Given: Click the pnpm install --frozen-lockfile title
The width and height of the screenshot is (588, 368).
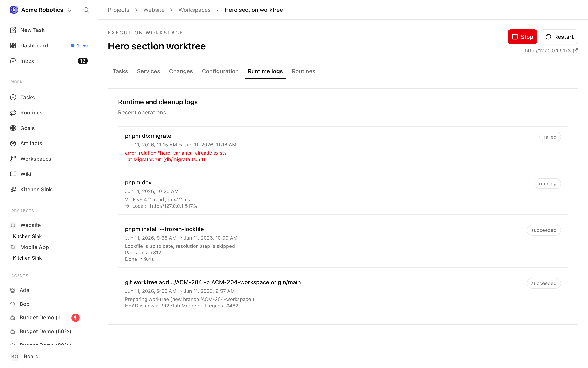Looking at the screenshot, I should pyautogui.click(x=164, y=229).
